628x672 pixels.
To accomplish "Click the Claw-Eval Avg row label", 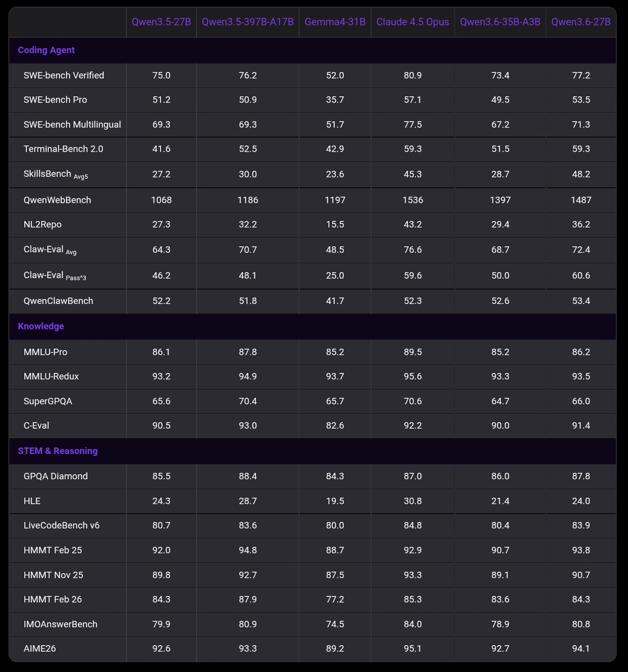I will 50,250.
